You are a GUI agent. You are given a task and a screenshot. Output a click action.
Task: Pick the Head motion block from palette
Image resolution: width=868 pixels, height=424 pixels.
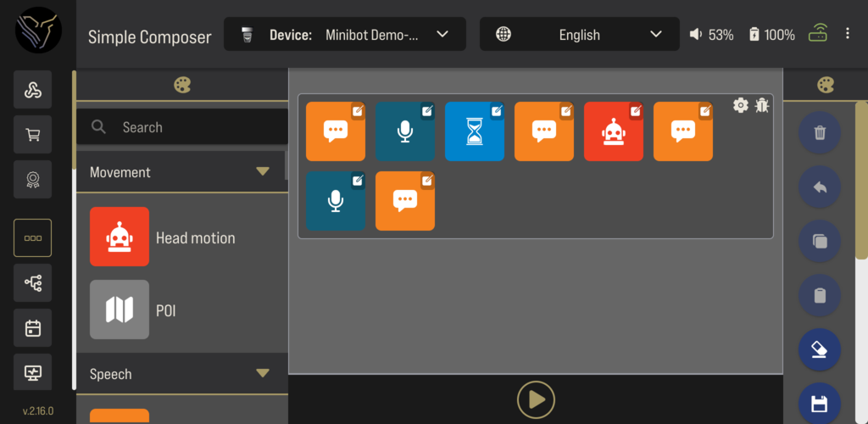(x=120, y=237)
